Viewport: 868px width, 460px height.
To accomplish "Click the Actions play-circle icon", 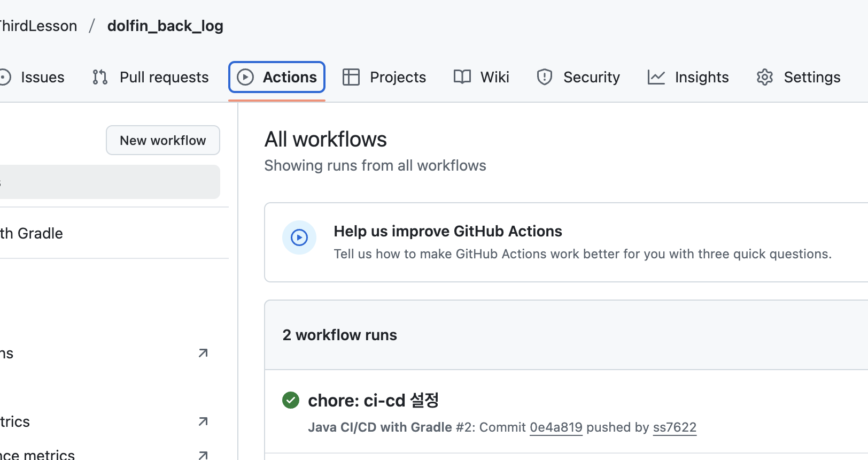I will coord(245,77).
